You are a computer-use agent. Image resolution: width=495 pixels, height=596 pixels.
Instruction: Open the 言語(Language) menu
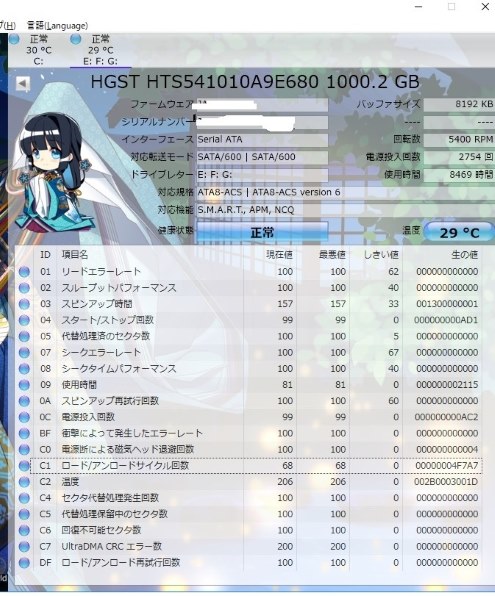coord(57,25)
